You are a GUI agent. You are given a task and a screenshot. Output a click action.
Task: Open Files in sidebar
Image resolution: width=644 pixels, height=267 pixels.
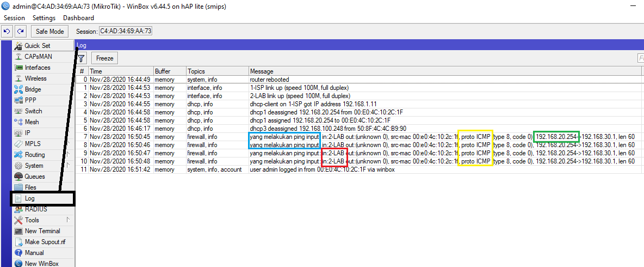coord(44,187)
